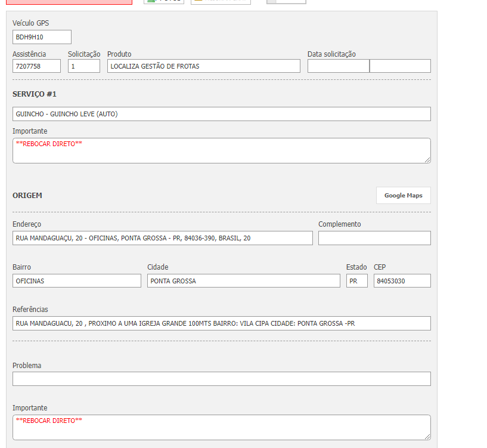Click Importante text area below Problema
The height and width of the screenshot is (448, 487).
221,427
